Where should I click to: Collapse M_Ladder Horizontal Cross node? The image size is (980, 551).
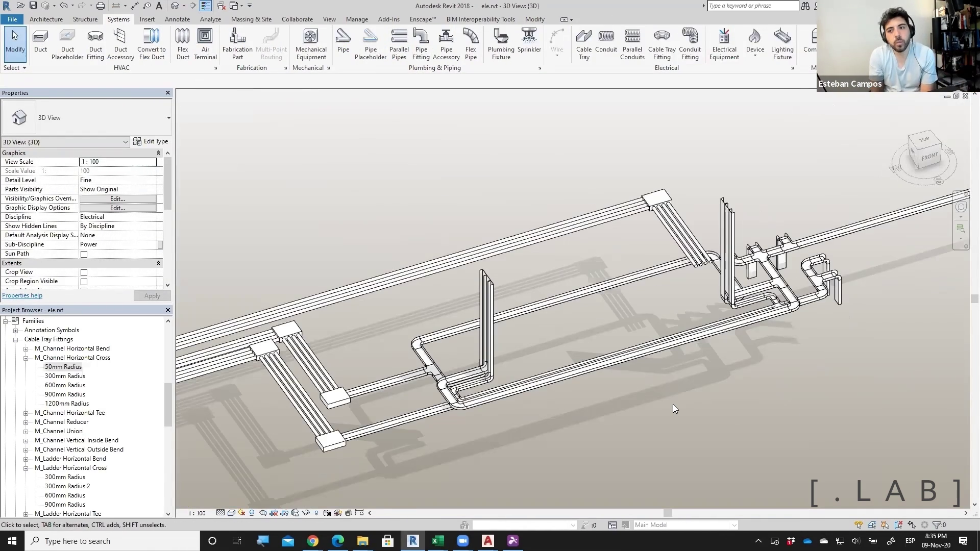(x=26, y=468)
